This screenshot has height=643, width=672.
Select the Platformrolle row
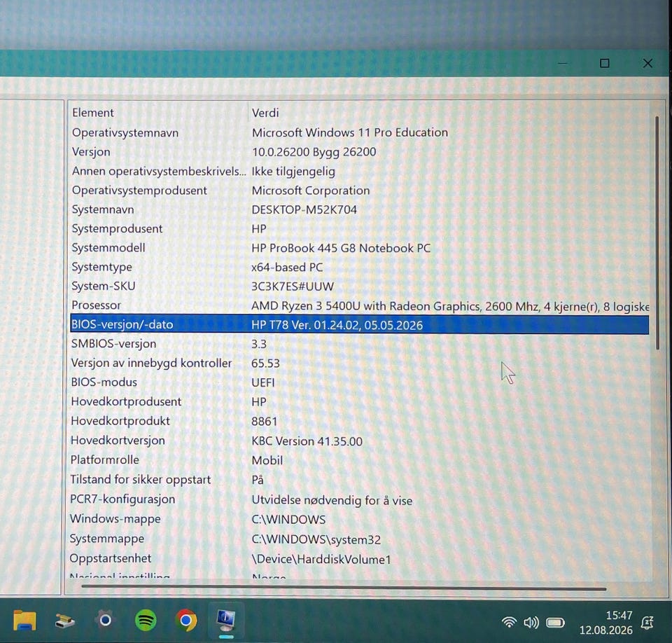click(360, 460)
